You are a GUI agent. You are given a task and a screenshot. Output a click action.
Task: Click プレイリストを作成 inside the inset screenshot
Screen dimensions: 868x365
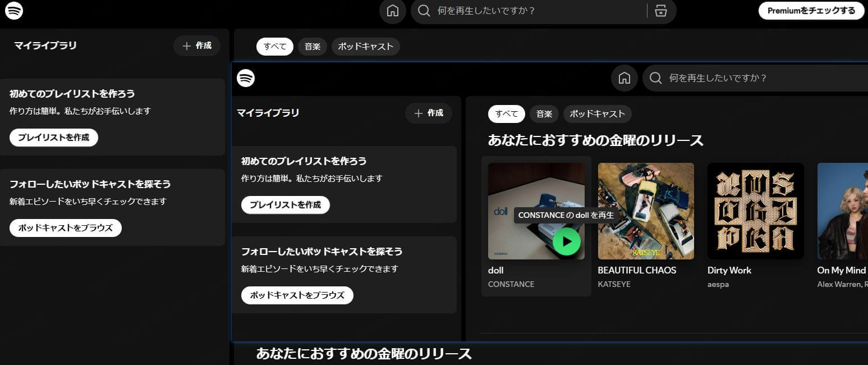coord(286,205)
